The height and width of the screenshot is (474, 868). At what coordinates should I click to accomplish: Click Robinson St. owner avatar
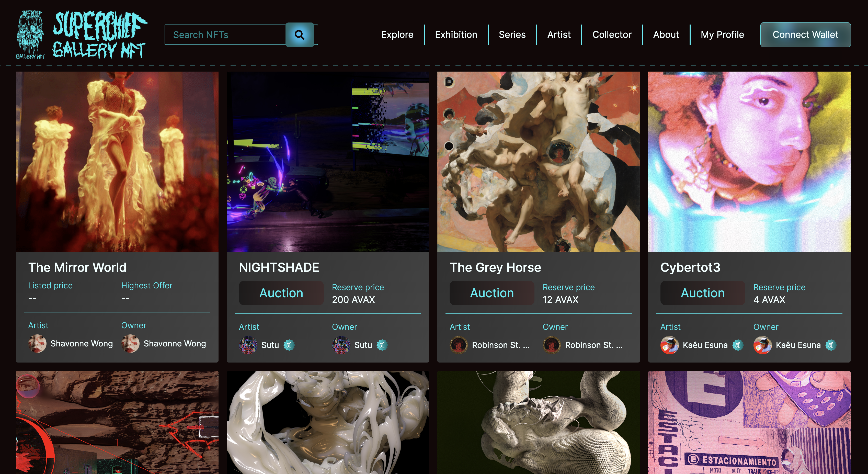(x=552, y=345)
